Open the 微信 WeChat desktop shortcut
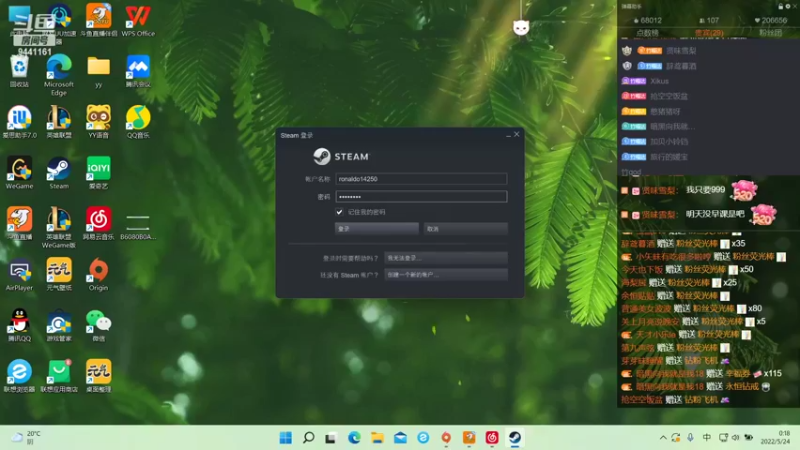 click(x=98, y=325)
